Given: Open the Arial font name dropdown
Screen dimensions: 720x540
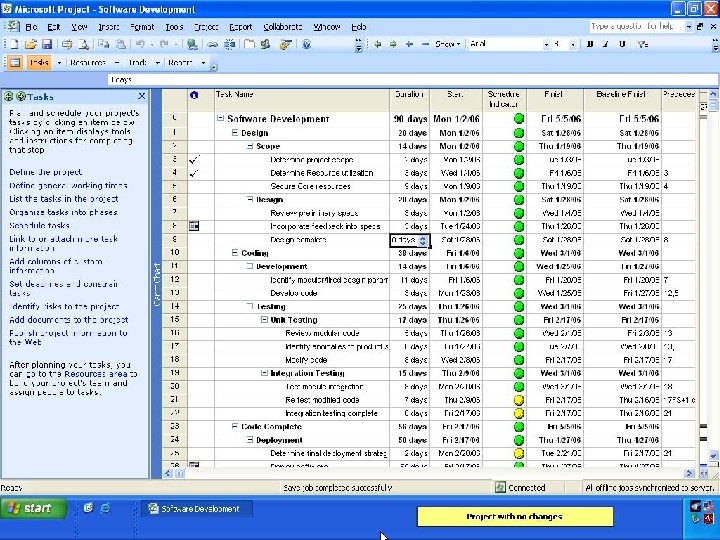Looking at the screenshot, I should [546, 45].
